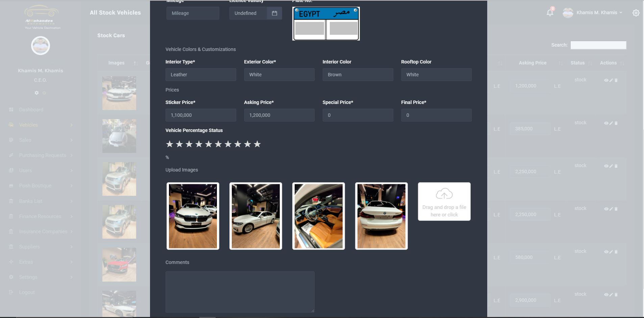This screenshot has height=318, width=644.
Task: Open the Settings sidebar item
Action: pos(28,277)
